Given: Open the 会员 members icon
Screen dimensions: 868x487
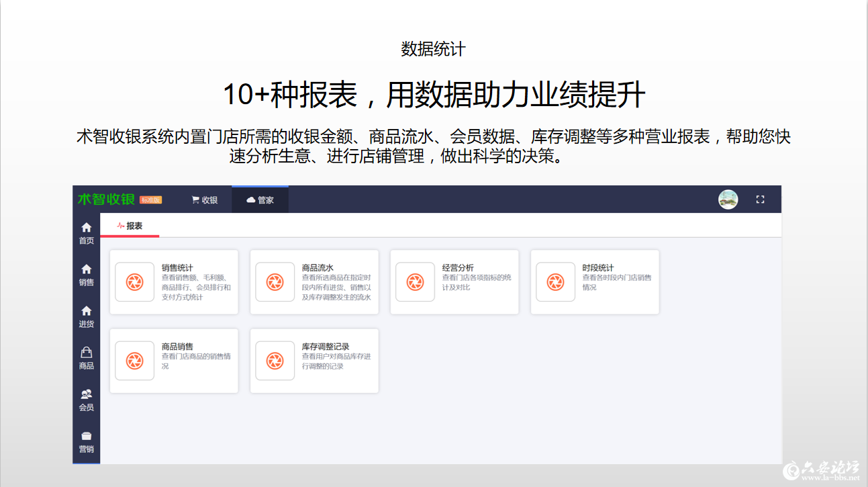Looking at the screenshot, I should click(86, 393).
